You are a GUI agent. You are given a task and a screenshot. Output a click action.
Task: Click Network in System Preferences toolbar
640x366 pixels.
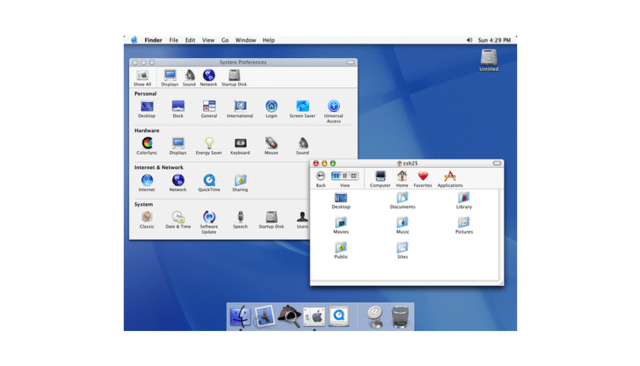pyautogui.click(x=209, y=78)
